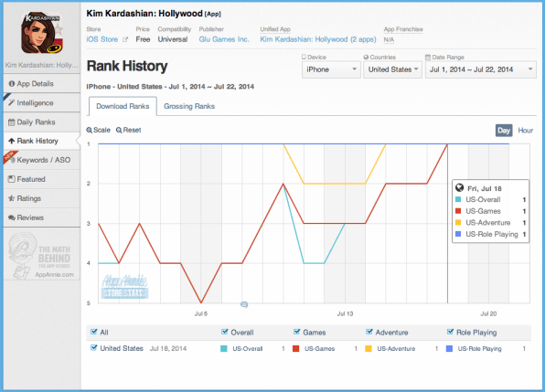Click the comment bubble marker on chart axis
The height and width of the screenshot is (392, 545).
pyautogui.click(x=244, y=304)
